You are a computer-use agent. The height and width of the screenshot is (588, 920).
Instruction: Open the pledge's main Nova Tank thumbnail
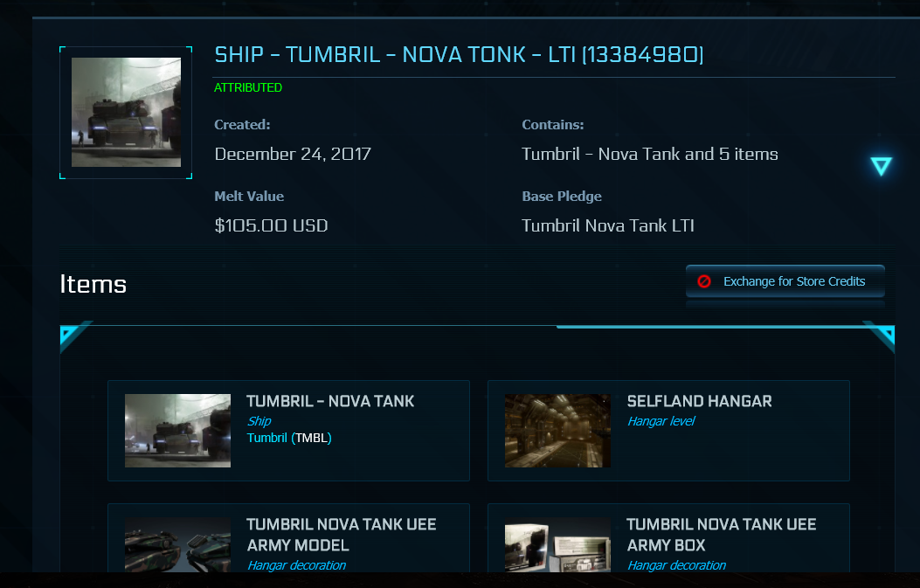[126, 113]
